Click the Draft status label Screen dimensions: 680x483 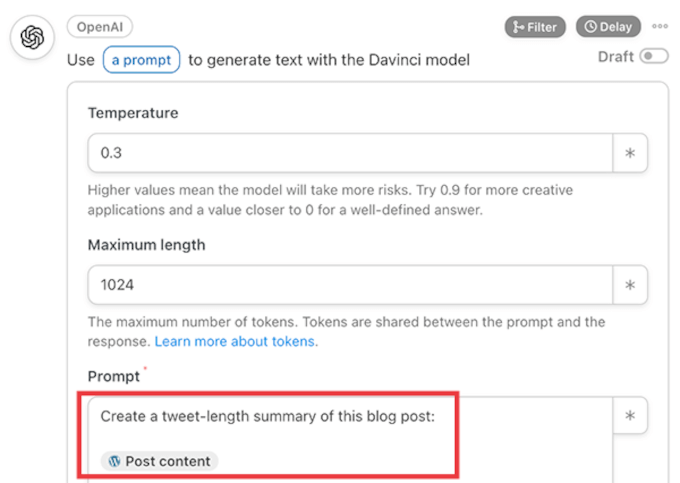pyautogui.click(x=616, y=57)
